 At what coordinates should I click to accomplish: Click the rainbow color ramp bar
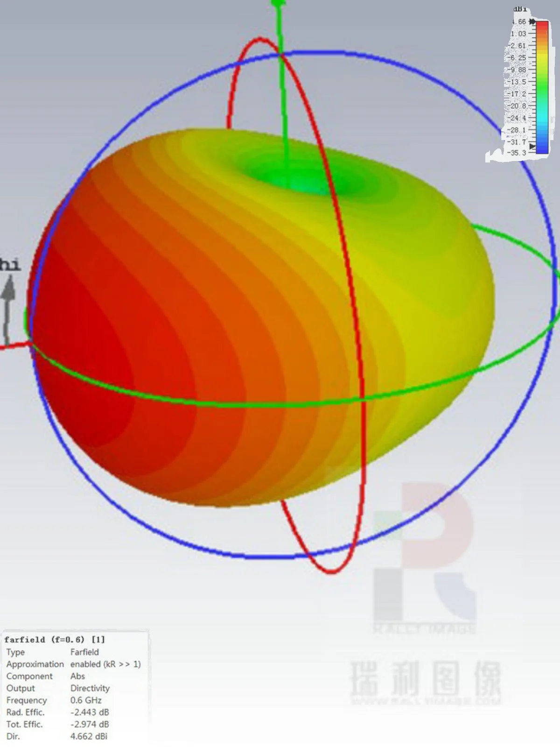[x=542, y=87]
